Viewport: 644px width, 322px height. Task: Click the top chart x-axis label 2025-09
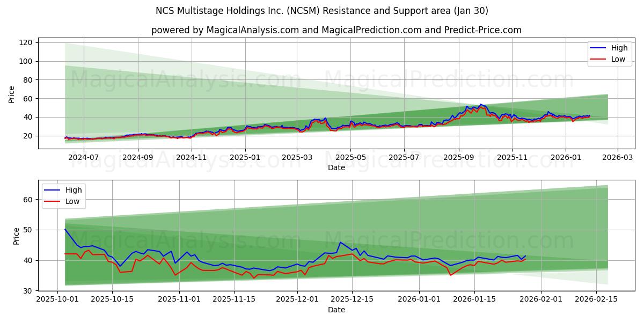(458, 158)
